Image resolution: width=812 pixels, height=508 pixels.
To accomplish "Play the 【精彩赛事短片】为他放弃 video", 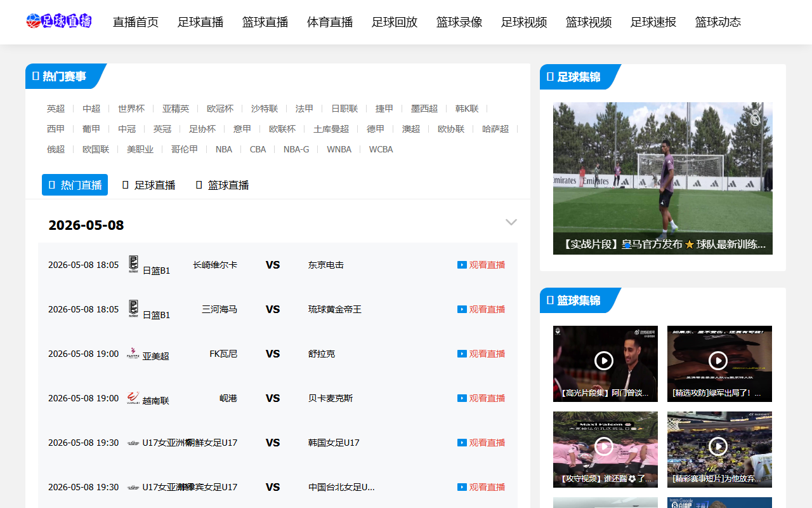I will (x=719, y=450).
